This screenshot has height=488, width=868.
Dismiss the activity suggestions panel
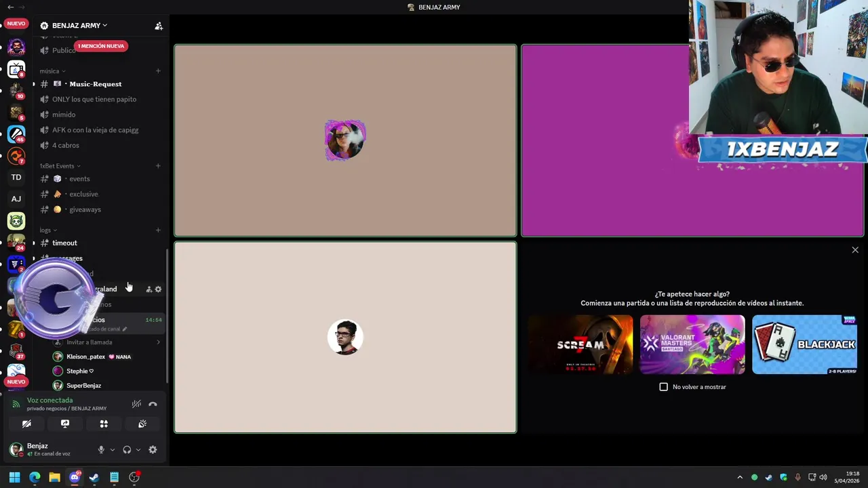(x=855, y=250)
